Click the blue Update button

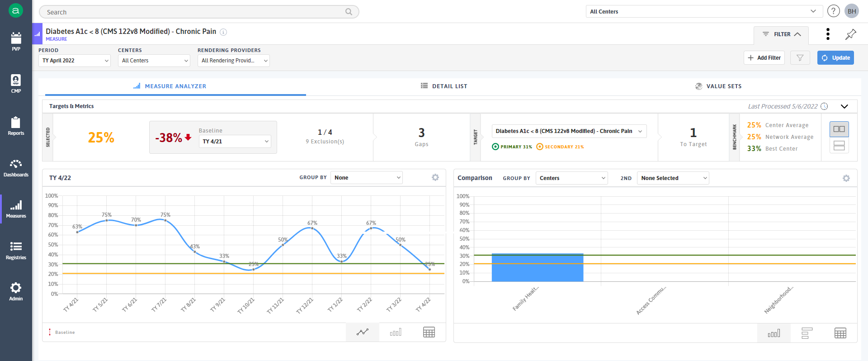pos(835,57)
